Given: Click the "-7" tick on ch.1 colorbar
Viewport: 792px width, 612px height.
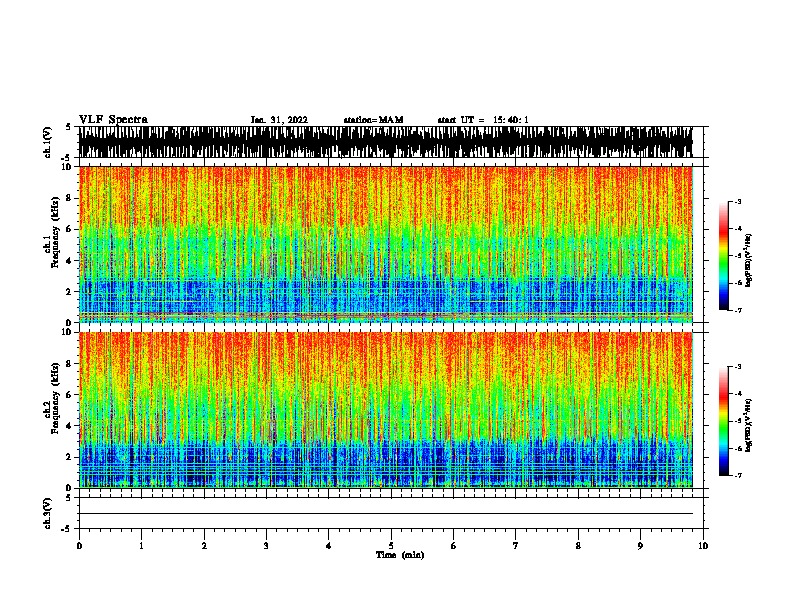Looking at the screenshot, I should tap(738, 310).
